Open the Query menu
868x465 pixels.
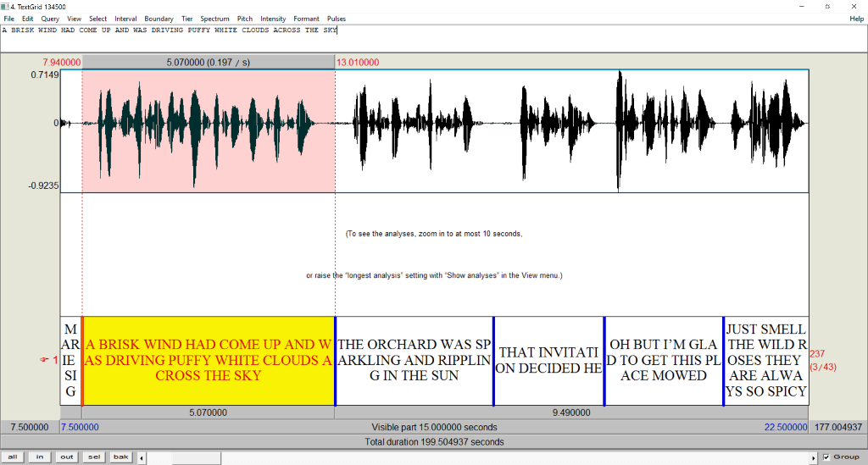click(x=50, y=19)
